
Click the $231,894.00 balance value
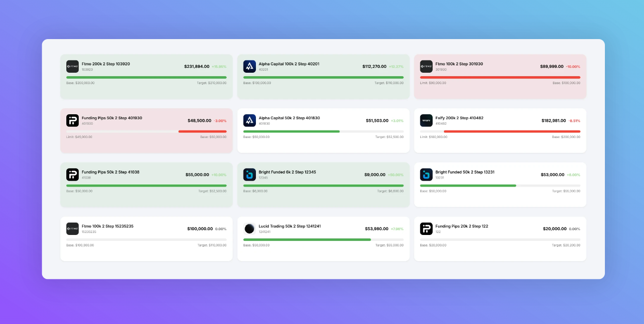(197, 66)
